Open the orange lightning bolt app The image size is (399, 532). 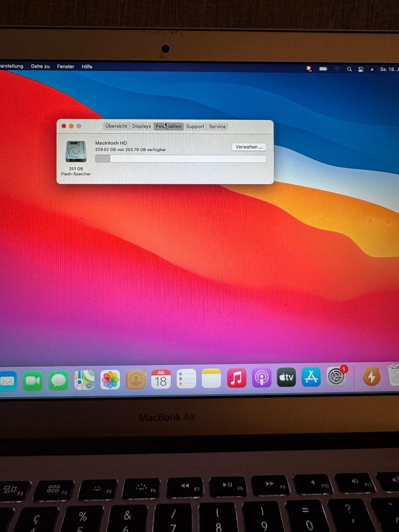pos(371,377)
